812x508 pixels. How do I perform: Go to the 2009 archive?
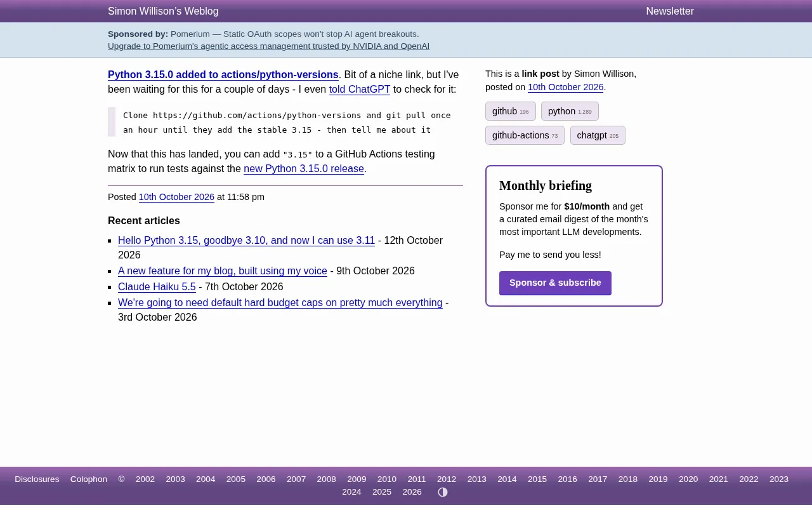(357, 479)
